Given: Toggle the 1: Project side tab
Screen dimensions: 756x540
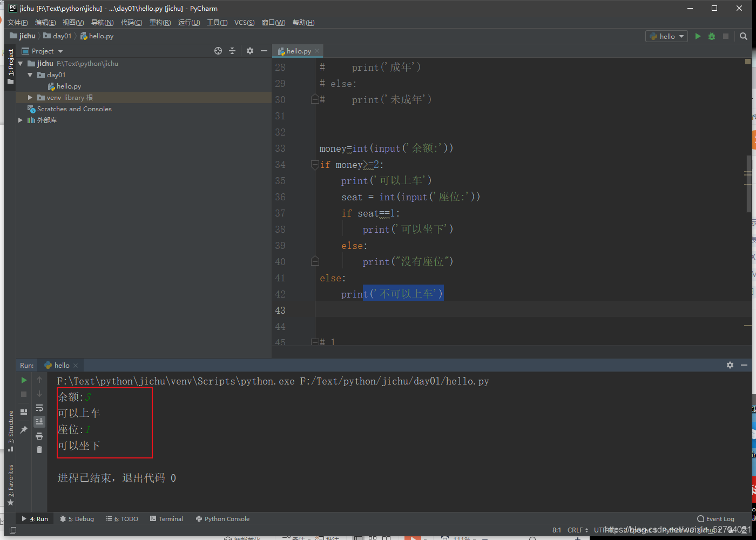Looking at the screenshot, I should (x=10, y=66).
